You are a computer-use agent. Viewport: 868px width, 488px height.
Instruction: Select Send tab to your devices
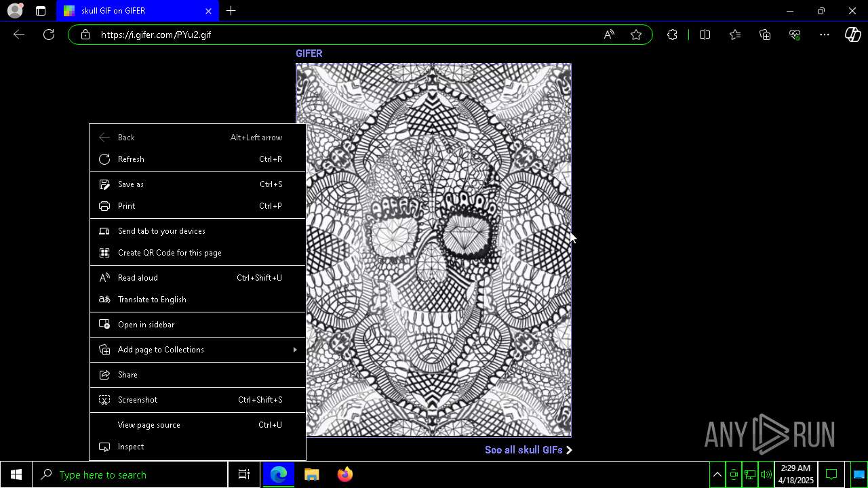pos(197,231)
